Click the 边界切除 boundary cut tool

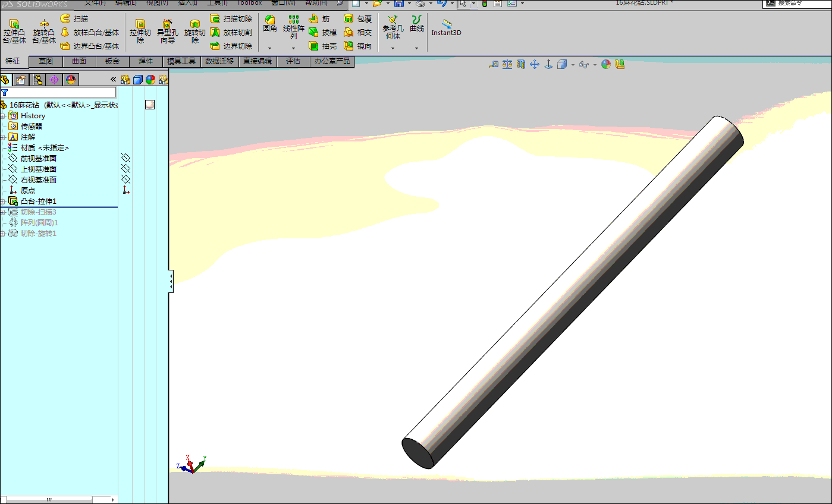pos(231,46)
